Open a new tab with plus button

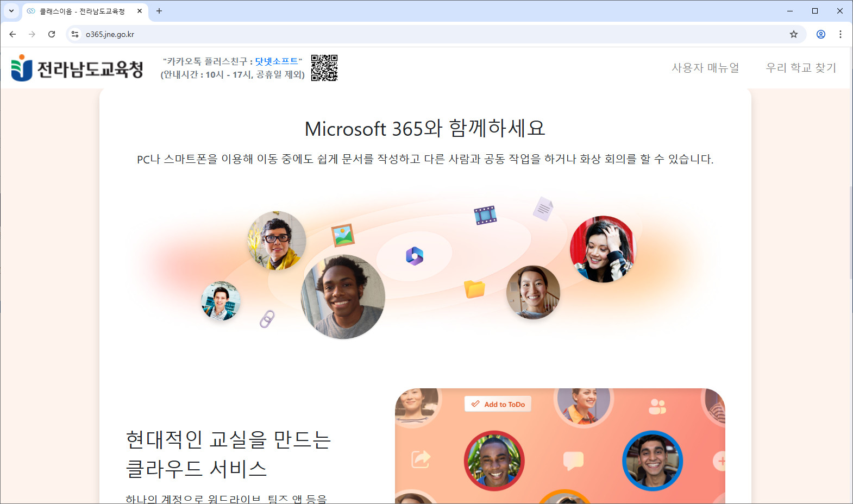point(159,11)
